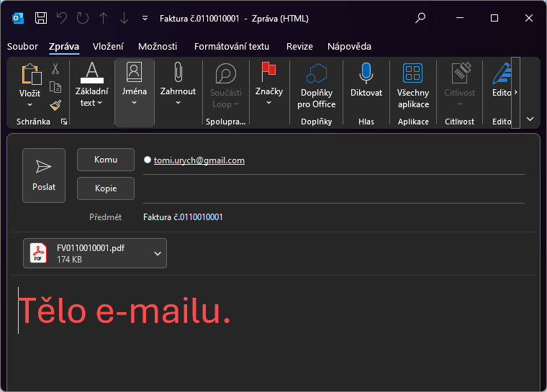Open the search magnifier in title bar
Screen dimensions: 547x392
click(x=420, y=18)
